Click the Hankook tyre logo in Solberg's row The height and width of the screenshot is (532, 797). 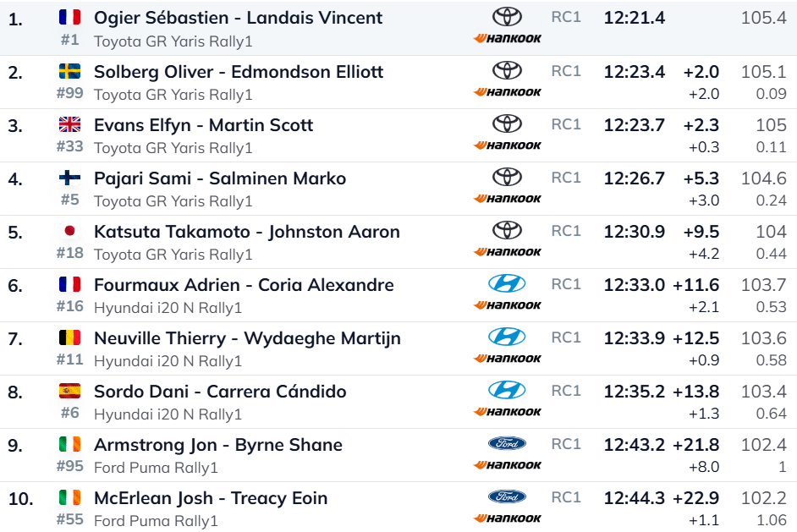point(508,92)
